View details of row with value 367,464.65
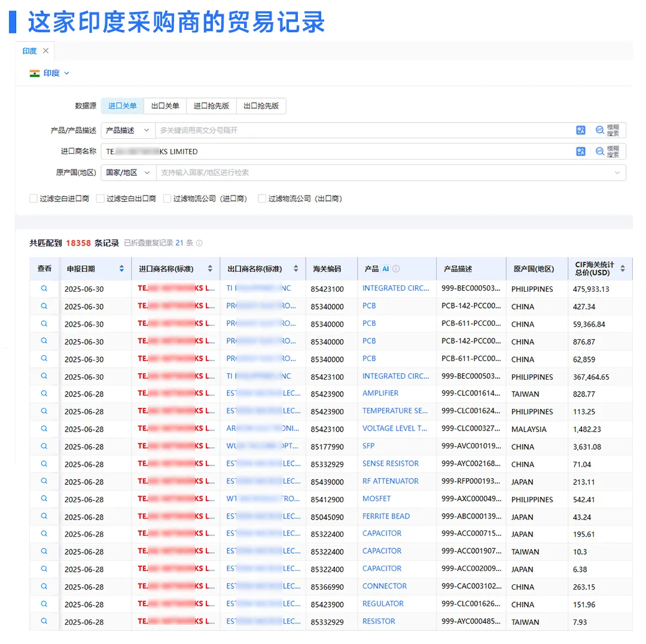 pyautogui.click(x=44, y=376)
